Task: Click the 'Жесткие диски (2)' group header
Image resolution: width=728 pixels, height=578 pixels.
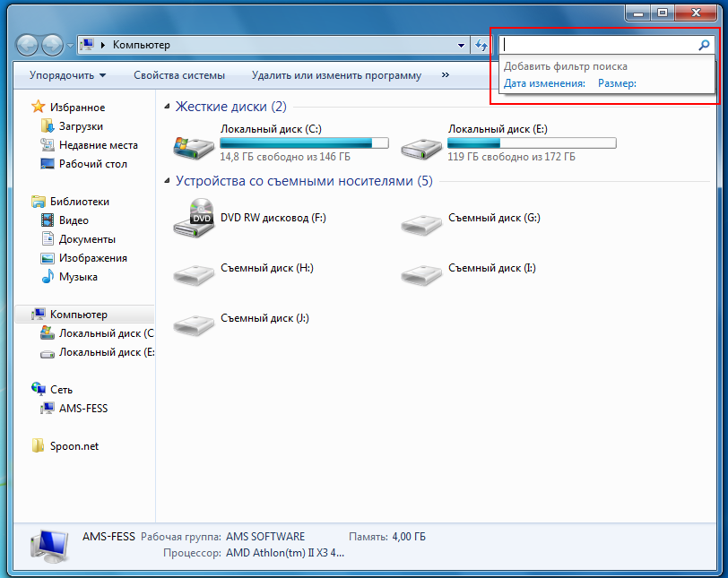Action: click(230, 107)
